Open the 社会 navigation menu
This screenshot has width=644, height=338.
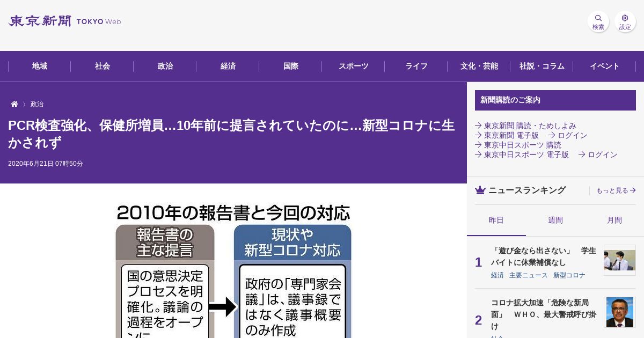[103, 67]
